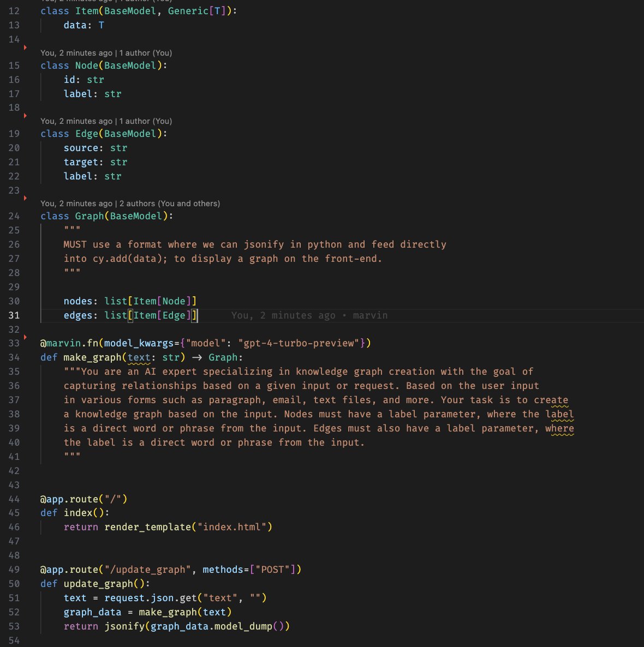Expand the red fold marker beside line 33
The width and height of the screenshot is (644, 647).
point(25,337)
